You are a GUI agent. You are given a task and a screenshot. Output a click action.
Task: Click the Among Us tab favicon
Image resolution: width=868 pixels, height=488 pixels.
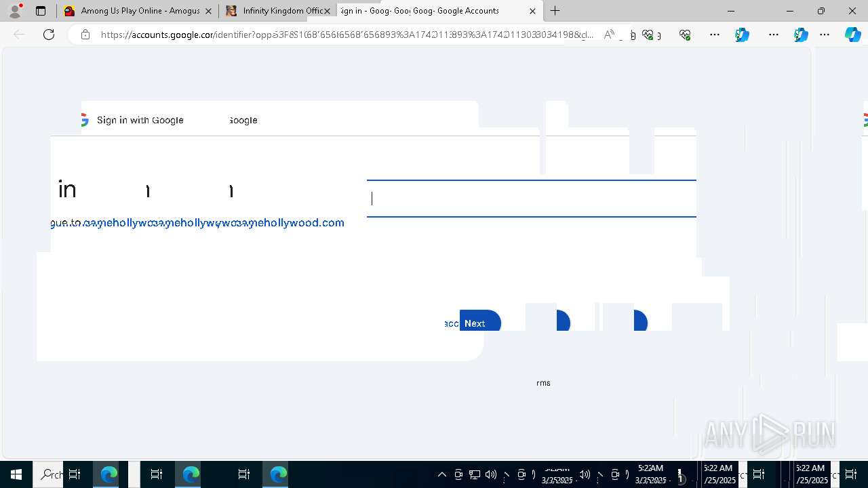coord(69,11)
